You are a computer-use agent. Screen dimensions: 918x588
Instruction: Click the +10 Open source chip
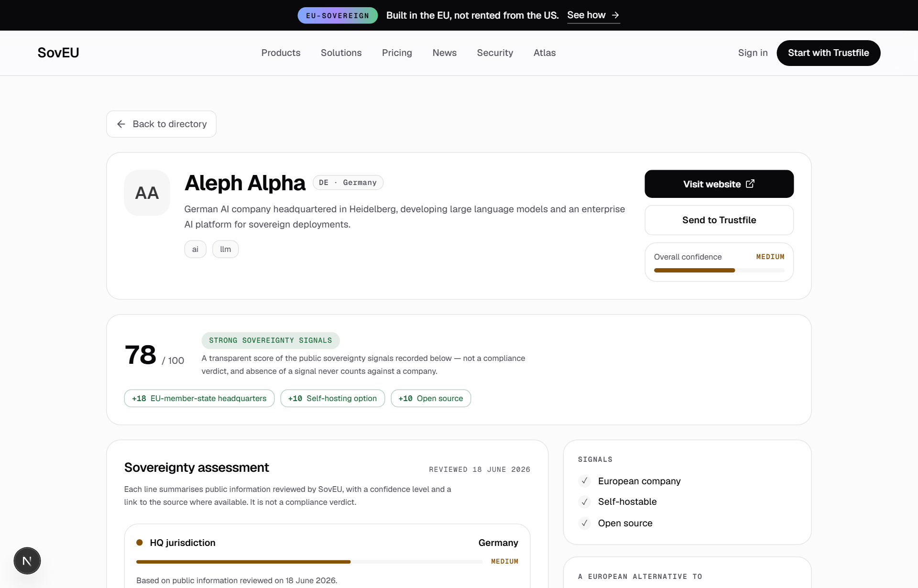(430, 398)
